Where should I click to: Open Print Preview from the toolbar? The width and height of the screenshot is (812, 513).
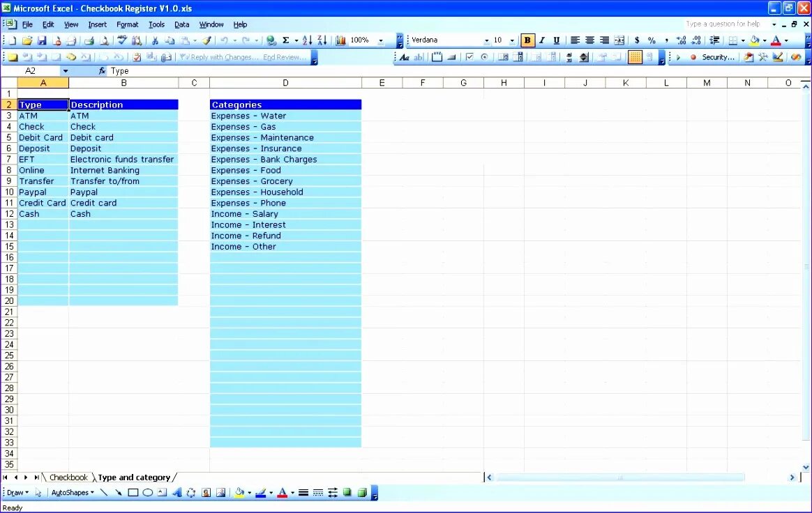click(x=104, y=40)
